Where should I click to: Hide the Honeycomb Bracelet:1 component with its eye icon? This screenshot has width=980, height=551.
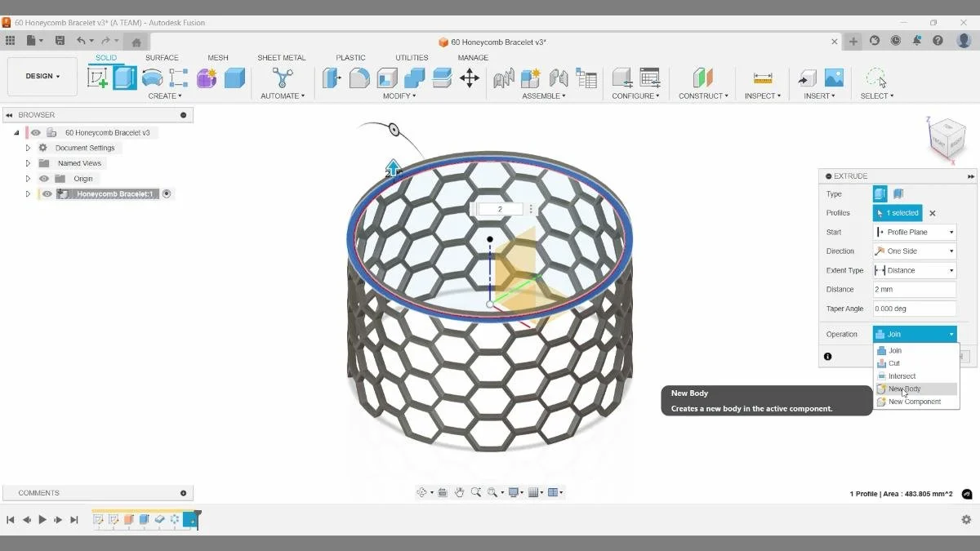(47, 193)
